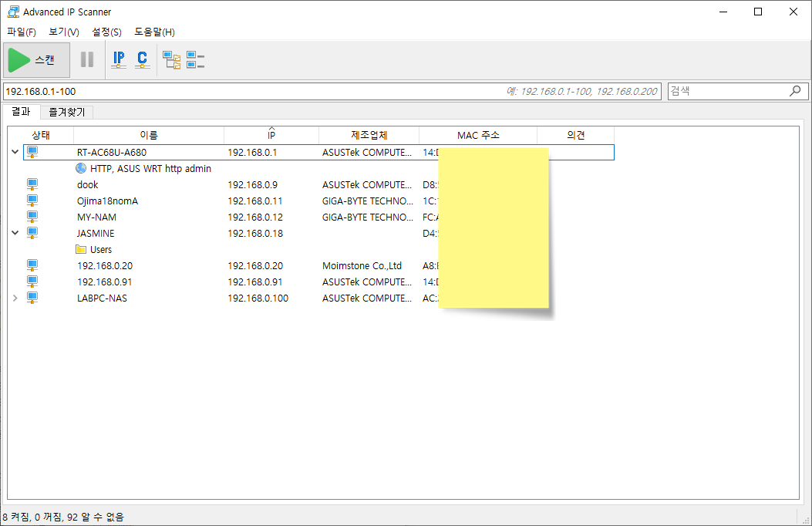The image size is (812, 526).
Task: Select the MY-NAM device name
Action: click(97, 217)
